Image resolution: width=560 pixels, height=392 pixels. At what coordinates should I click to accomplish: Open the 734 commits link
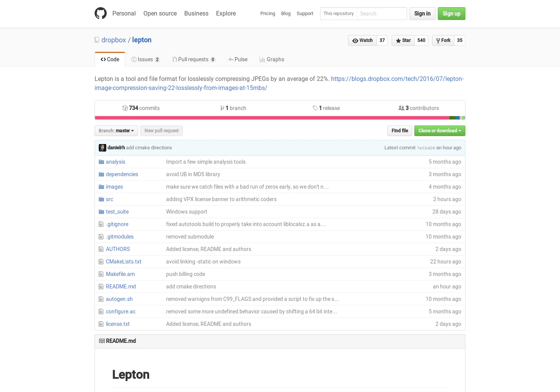click(x=141, y=108)
